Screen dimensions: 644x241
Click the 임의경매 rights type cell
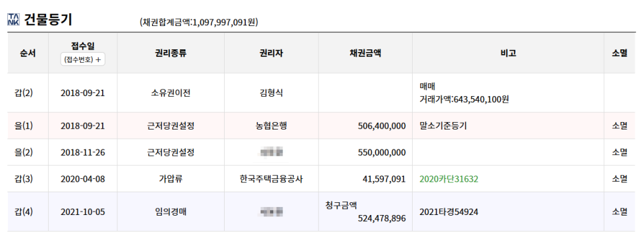point(171,212)
